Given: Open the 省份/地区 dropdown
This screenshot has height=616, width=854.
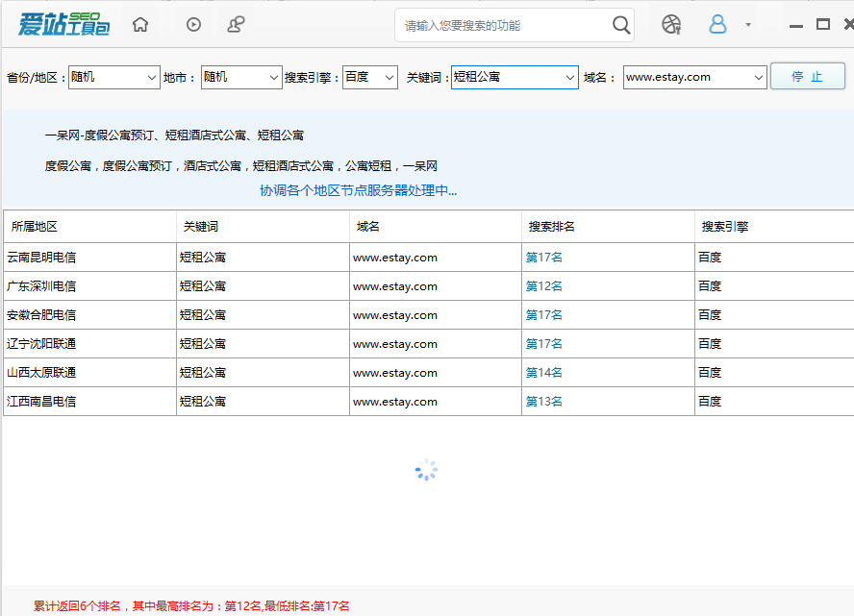Looking at the screenshot, I should (152, 77).
